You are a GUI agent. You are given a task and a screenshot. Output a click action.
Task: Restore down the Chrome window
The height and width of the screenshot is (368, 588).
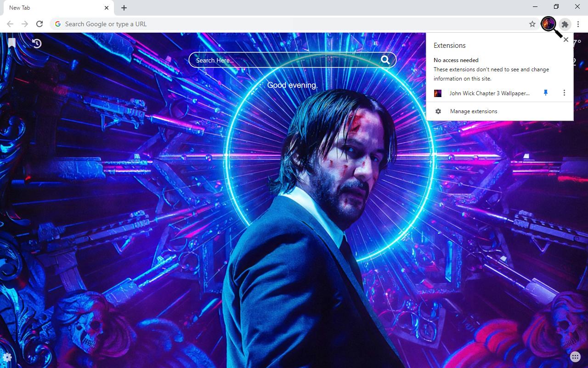(556, 7)
